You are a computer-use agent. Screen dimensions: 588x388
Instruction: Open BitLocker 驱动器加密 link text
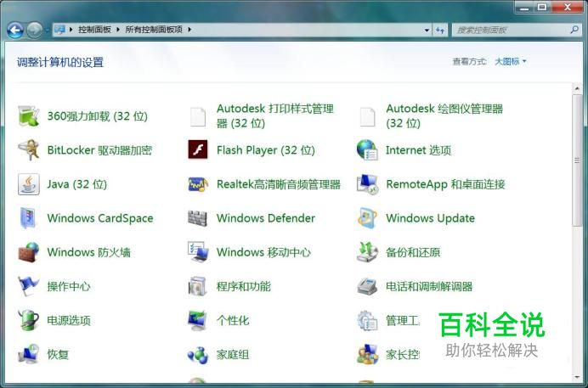pos(99,150)
